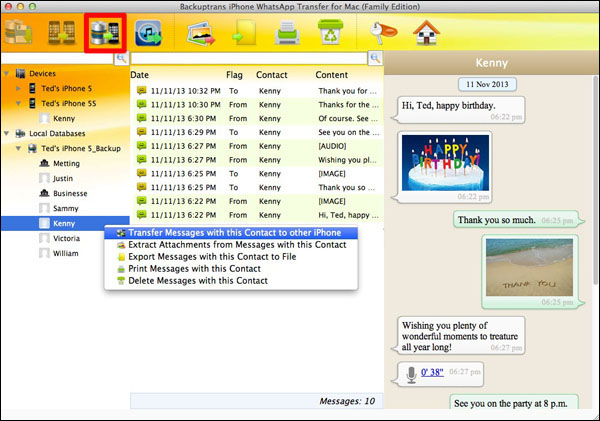Click the microphone icon in the audio message
The image size is (600, 421).
[x=411, y=375]
